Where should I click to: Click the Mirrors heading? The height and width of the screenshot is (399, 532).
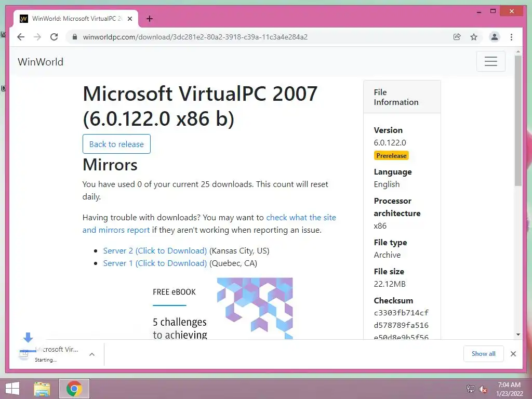[110, 165]
